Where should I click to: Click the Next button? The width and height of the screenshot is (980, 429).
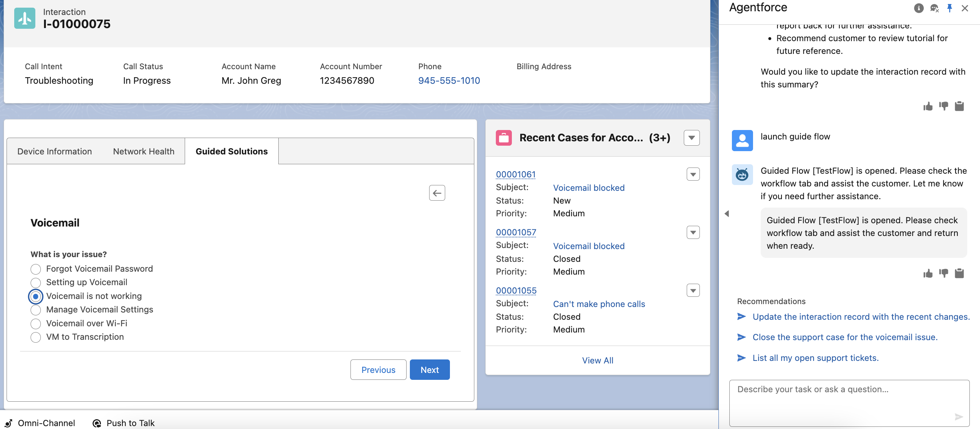(x=429, y=370)
